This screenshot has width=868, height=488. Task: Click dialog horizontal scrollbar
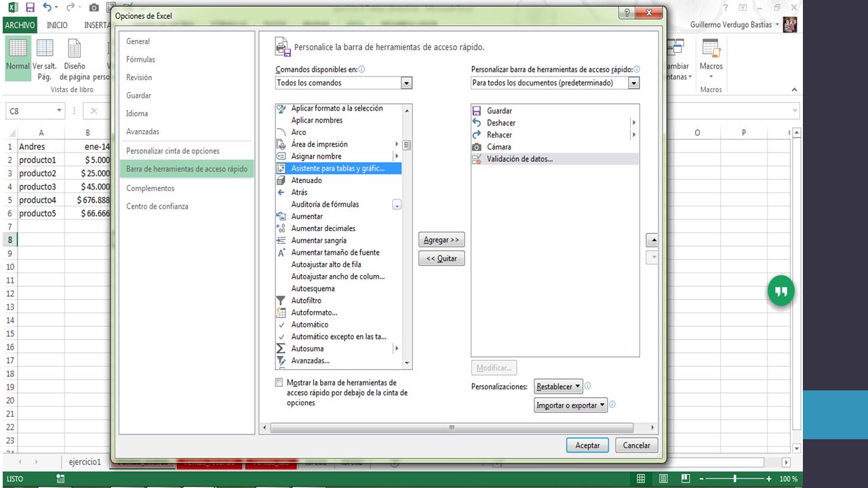451,428
